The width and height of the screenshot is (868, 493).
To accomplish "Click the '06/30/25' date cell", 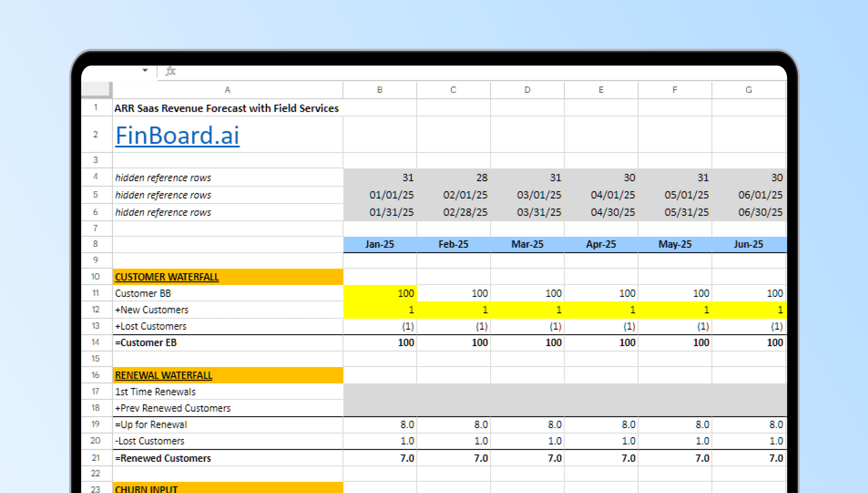I will (x=749, y=212).
